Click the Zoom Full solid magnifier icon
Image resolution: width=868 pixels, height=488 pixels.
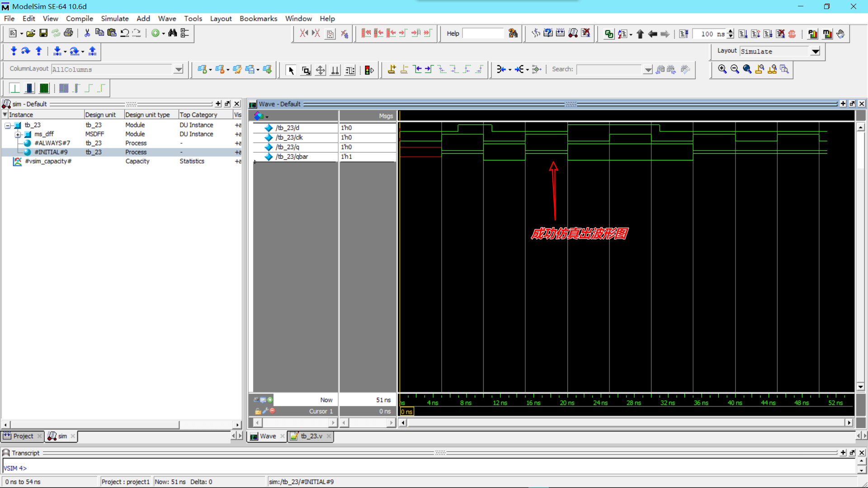pos(747,69)
